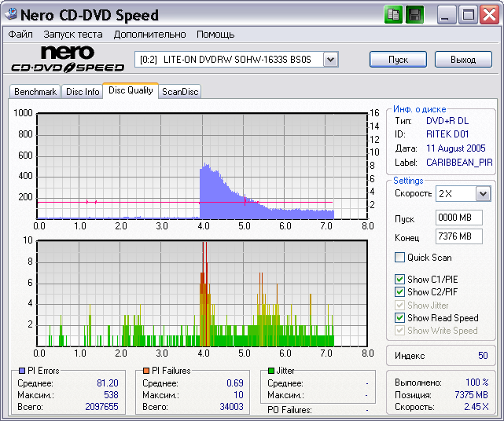504x421 pixels.
Task: Switch to the Disc Info tab
Action: pos(83,92)
